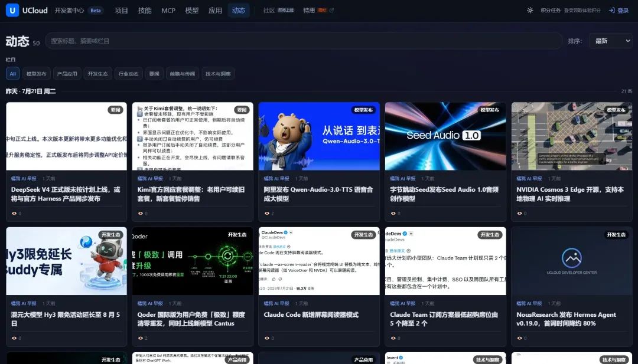
Task: Filter by 产品应用 category chip
Action: point(67,74)
